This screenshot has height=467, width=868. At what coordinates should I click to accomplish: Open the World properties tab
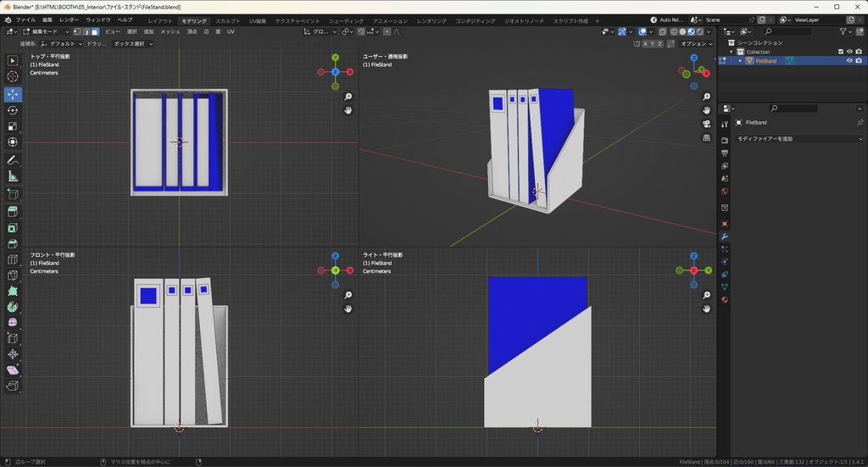[x=725, y=191]
